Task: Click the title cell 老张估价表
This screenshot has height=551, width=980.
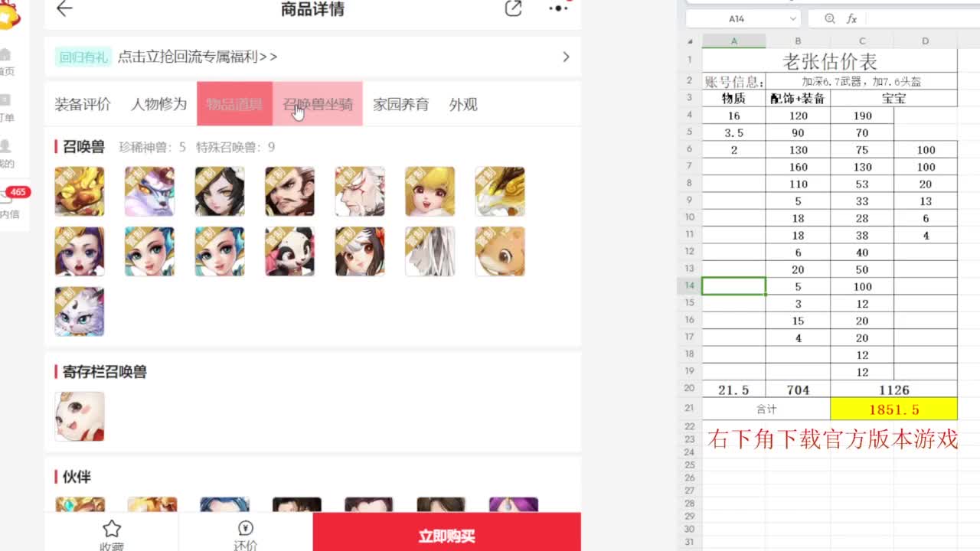Action: [830, 61]
